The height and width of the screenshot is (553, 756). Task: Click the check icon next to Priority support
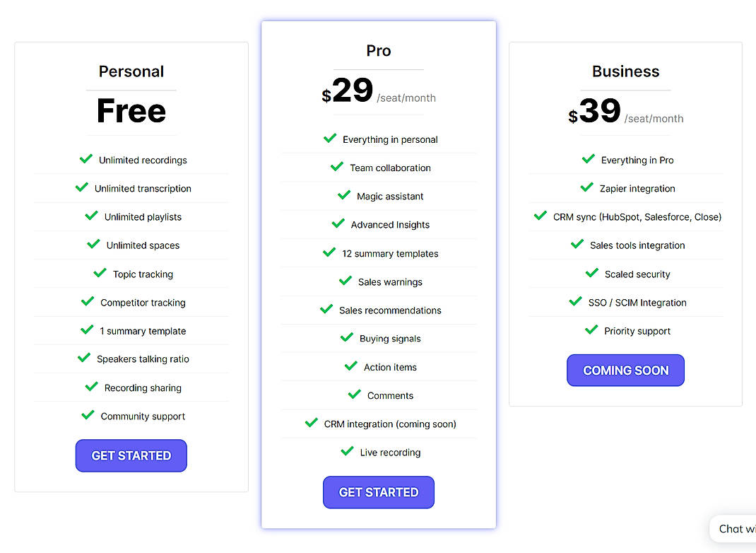(x=591, y=330)
